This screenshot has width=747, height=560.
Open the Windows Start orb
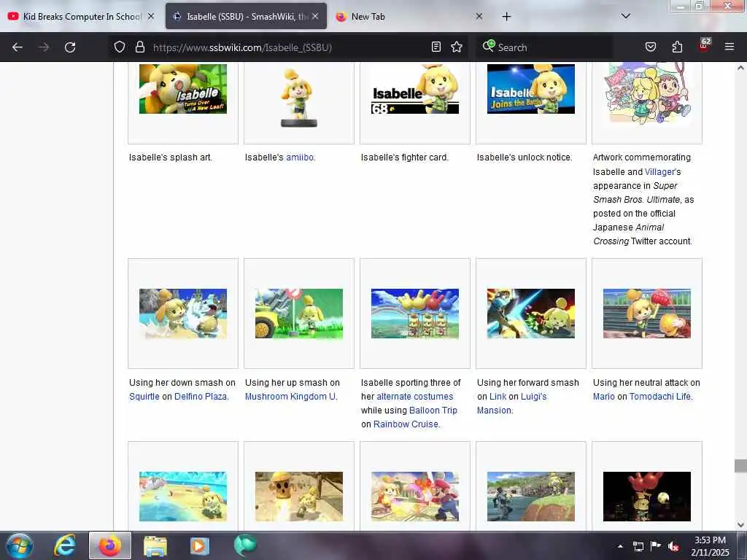(20, 545)
